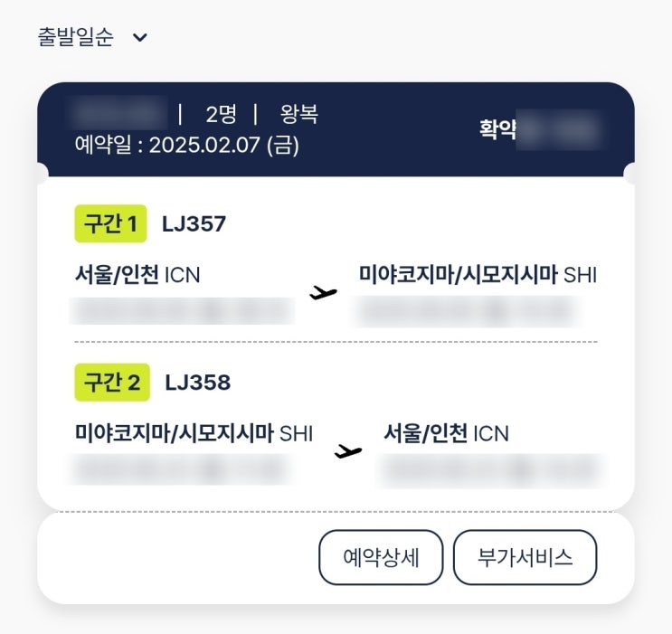Click 미야코지마/시모지시마 SHI destination in segment 1
The height and width of the screenshot is (634, 672).
pos(478,275)
